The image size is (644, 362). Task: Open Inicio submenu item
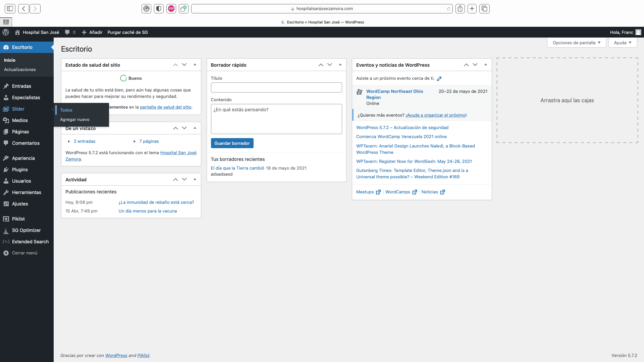coord(10,60)
